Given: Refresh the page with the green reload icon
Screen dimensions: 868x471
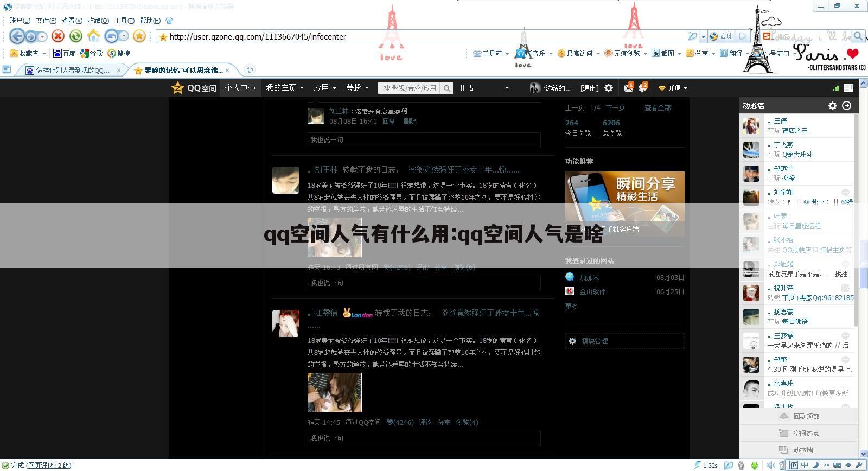Looking at the screenshot, I should pyautogui.click(x=76, y=36).
